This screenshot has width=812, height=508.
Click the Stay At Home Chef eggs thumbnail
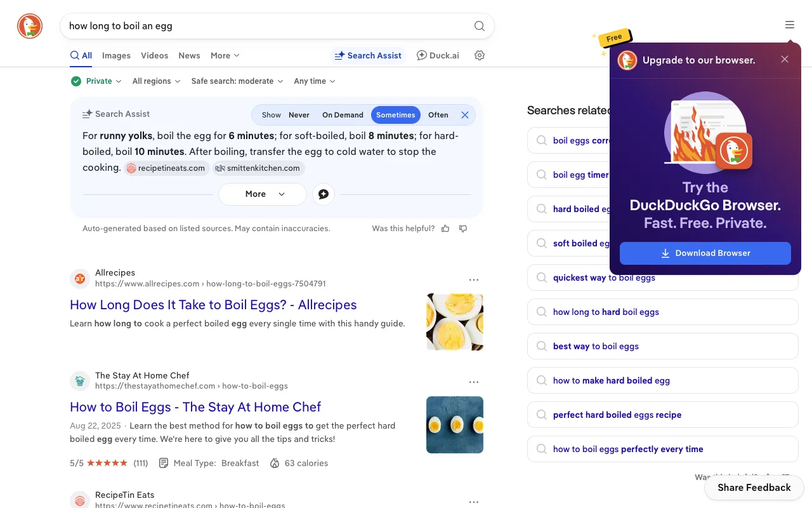click(455, 425)
